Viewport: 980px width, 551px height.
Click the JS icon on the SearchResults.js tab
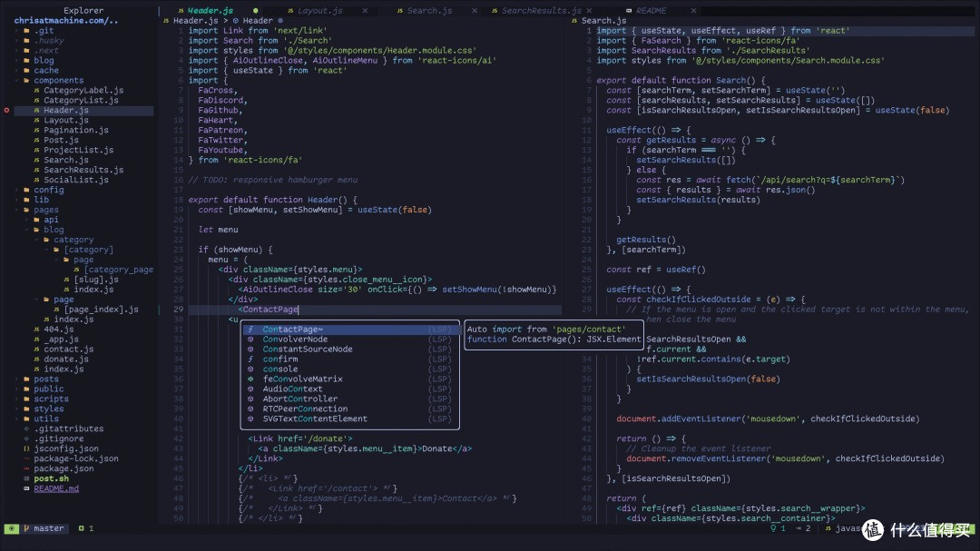tap(495, 11)
